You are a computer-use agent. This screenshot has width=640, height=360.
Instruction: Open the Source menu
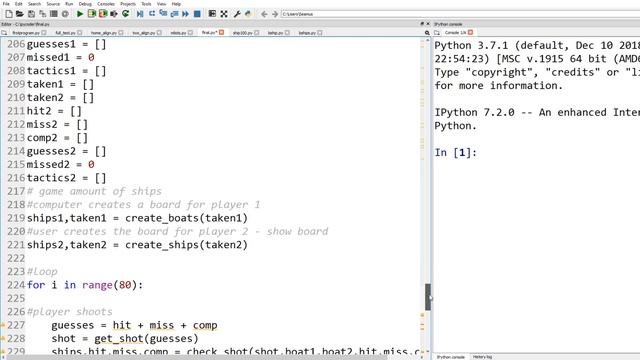pyautogui.click(x=53, y=4)
